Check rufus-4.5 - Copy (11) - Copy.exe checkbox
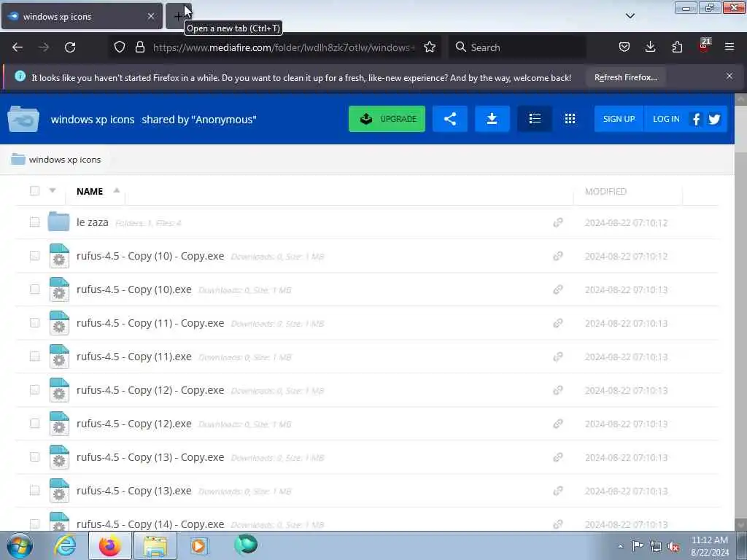Image resolution: width=747 pixels, height=560 pixels. point(34,323)
